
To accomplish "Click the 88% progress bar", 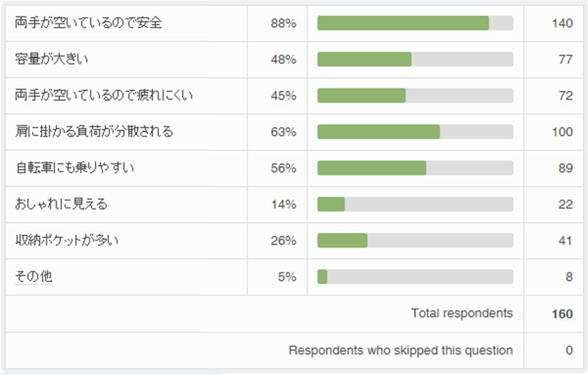I will pos(415,23).
